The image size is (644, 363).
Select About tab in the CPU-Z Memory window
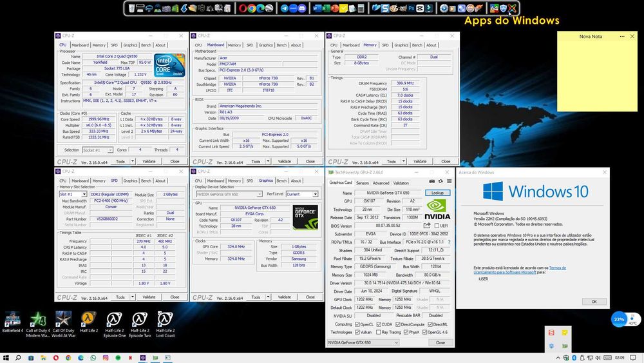(431, 45)
